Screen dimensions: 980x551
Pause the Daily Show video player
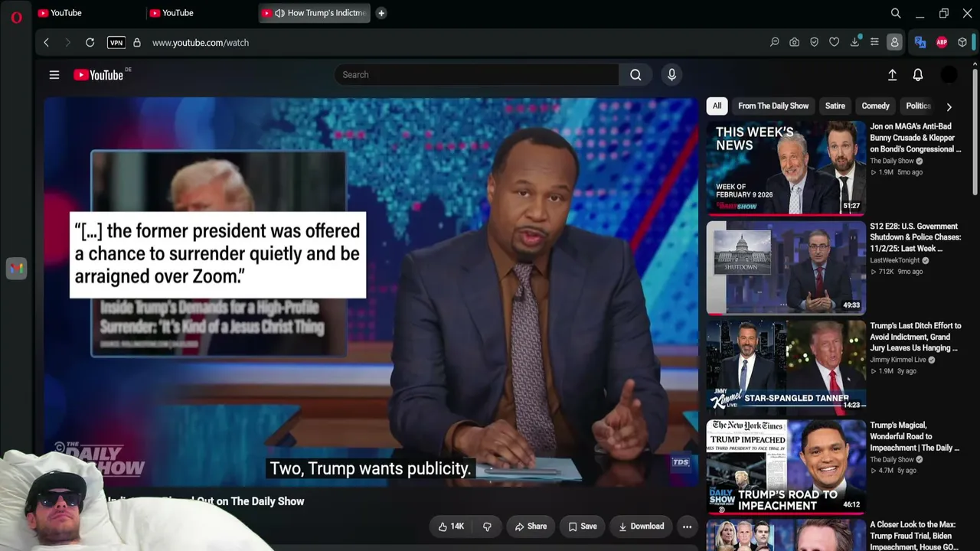click(x=371, y=291)
